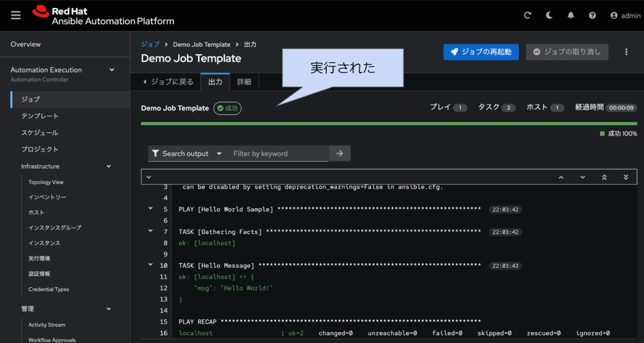644x343 pixels.
Task: Click the タスク count badge
Action: [508, 108]
